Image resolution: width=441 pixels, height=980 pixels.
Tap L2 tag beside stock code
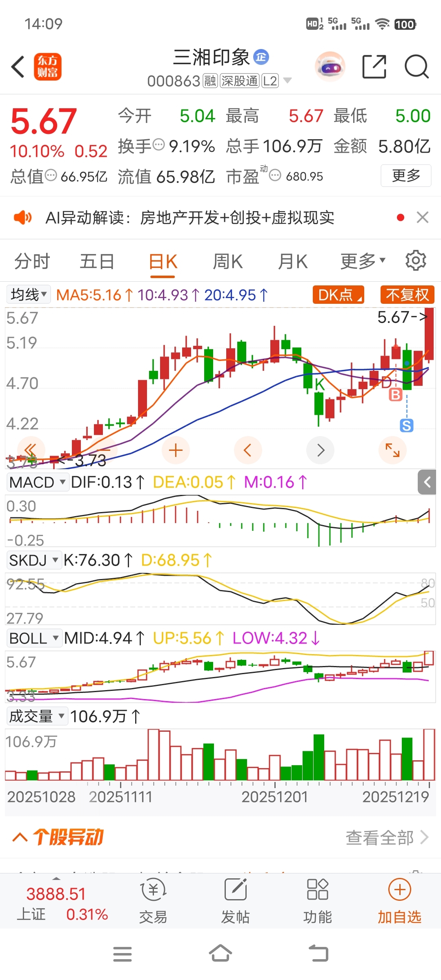(270, 81)
